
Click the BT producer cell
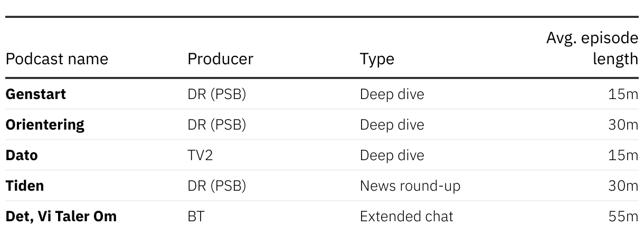pos(195,216)
